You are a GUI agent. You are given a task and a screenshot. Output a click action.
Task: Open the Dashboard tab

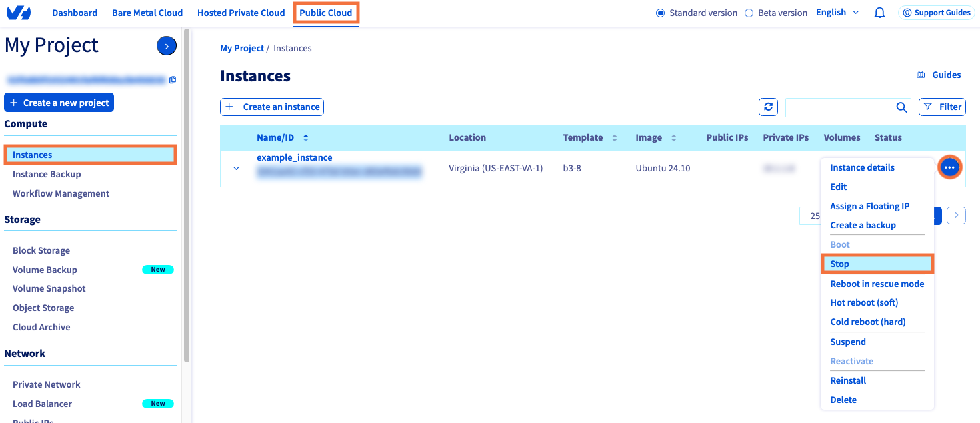(75, 13)
